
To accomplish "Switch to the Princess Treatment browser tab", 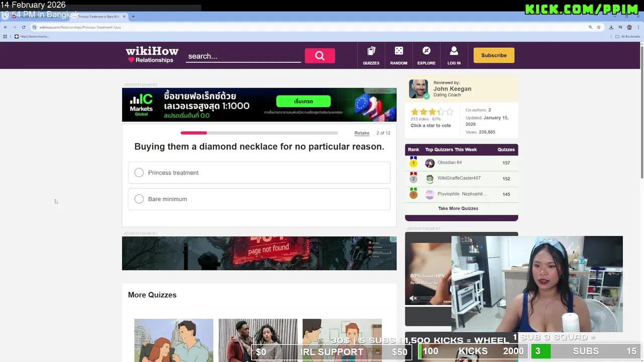I will [98, 17].
